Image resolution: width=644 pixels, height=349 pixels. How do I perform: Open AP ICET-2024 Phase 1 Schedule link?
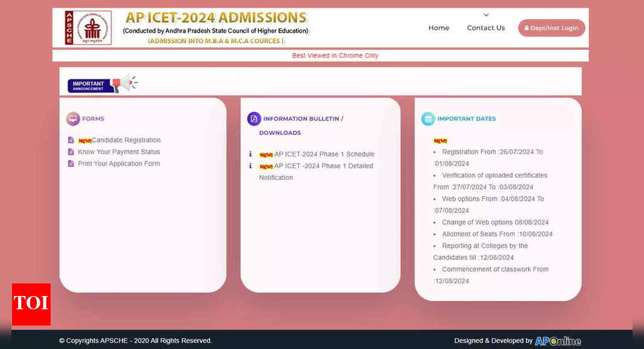[x=324, y=154]
